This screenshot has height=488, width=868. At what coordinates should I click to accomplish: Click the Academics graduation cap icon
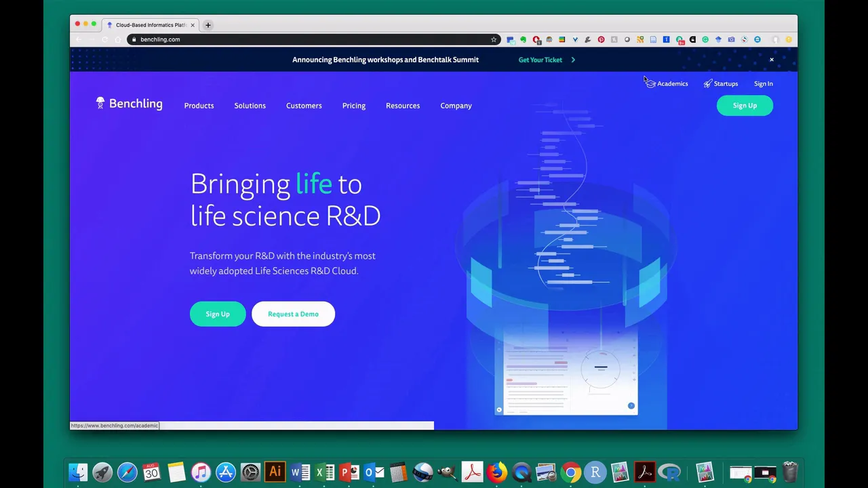650,83
